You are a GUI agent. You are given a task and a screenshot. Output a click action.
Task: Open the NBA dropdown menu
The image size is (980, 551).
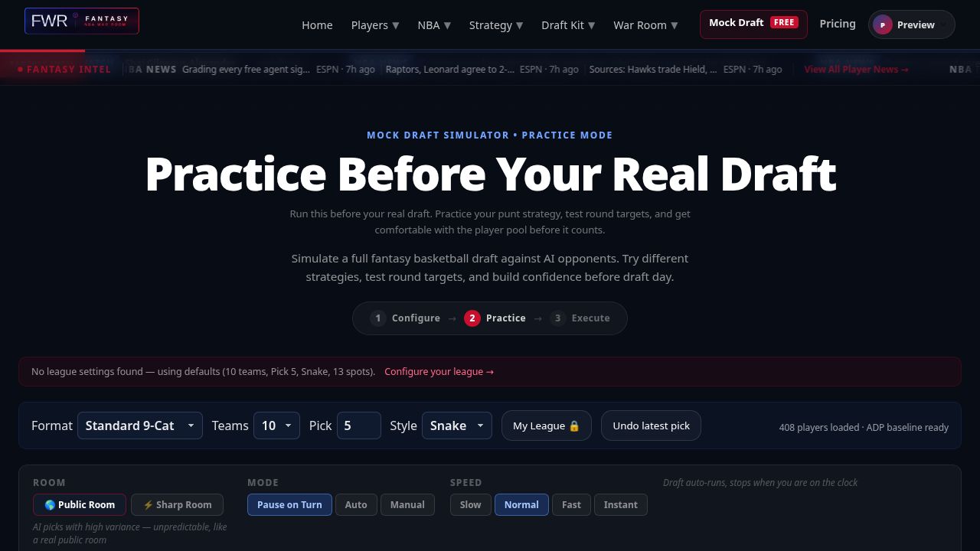click(434, 25)
